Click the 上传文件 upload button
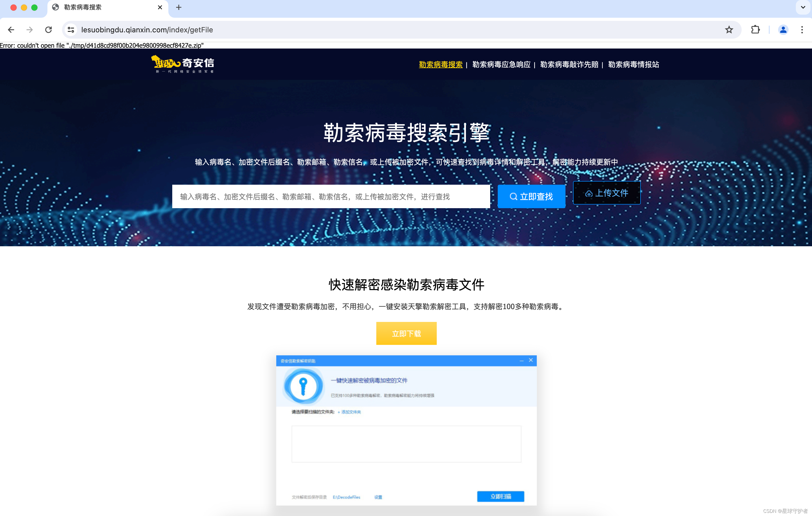Image resolution: width=812 pixels, height=516 pixels. [606, 193]
